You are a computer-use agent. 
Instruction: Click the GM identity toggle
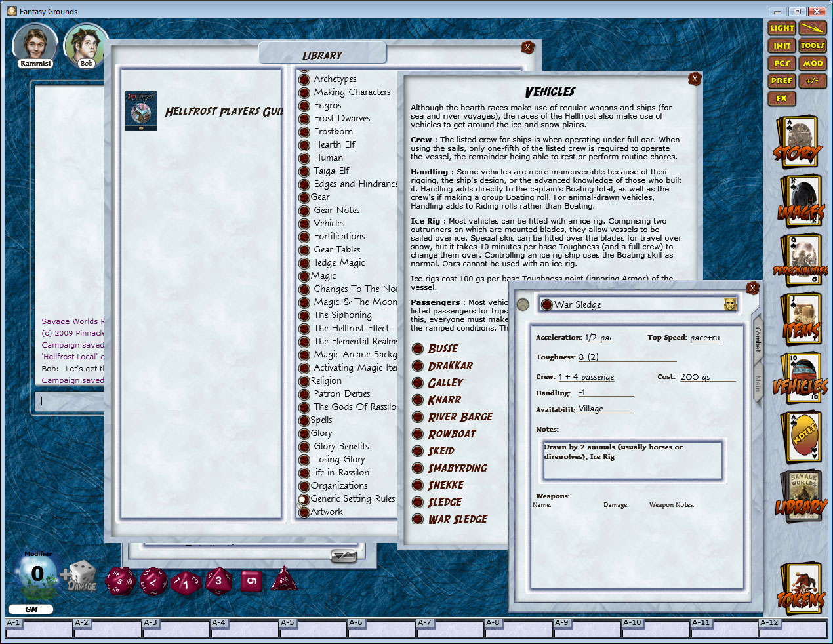[x=31, y=609]
